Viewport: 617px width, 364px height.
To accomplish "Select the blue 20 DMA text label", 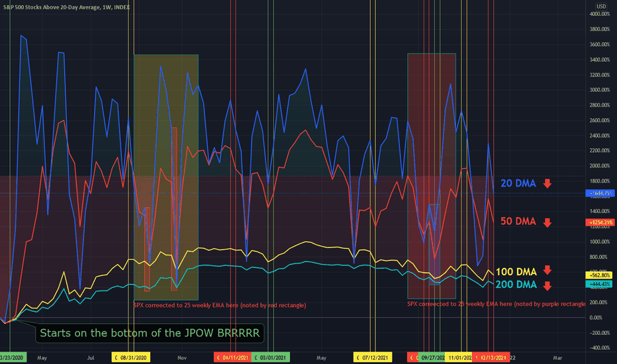I will tap(518, 183).
